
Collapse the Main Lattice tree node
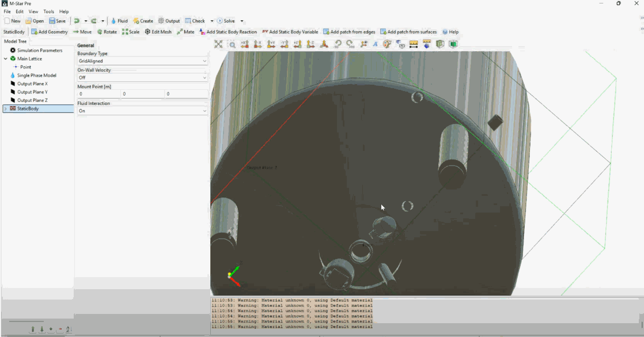pyautogui.click(x=6, y=59)
